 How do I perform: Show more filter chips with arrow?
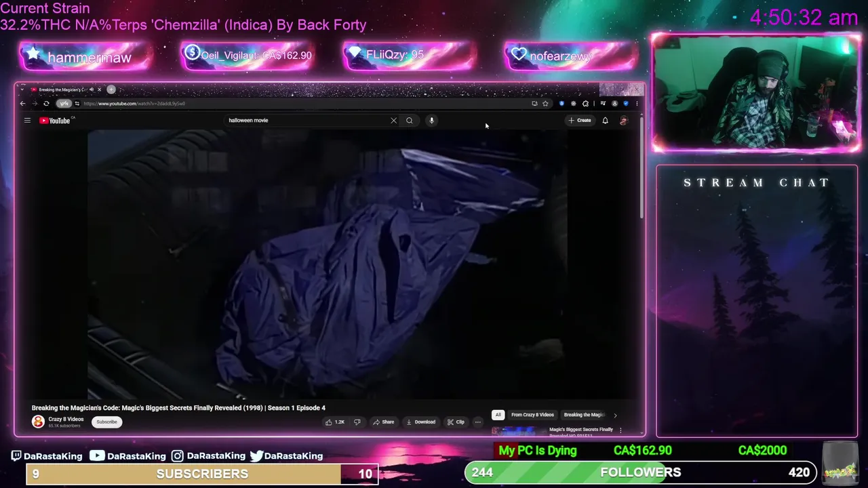[x=615, y=415]
